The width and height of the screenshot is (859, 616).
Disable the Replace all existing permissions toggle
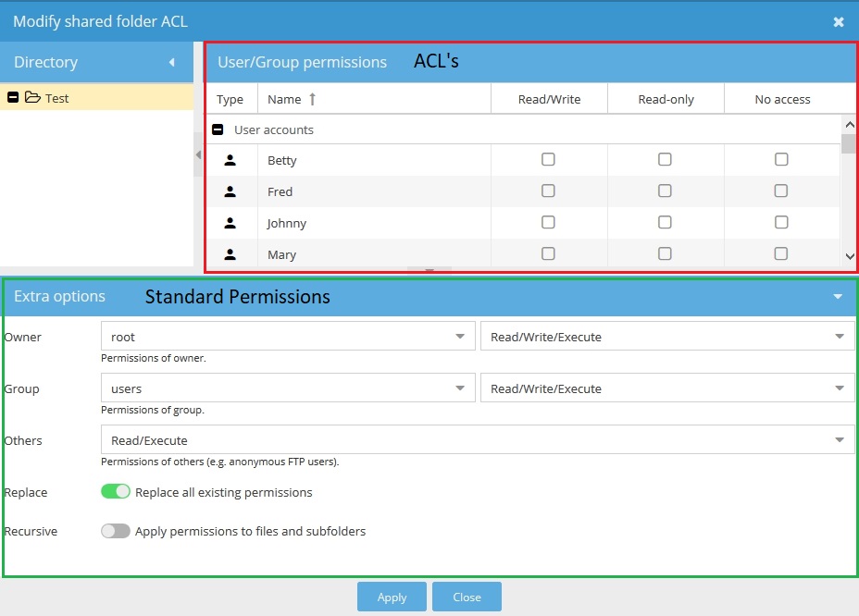point(115,491)
